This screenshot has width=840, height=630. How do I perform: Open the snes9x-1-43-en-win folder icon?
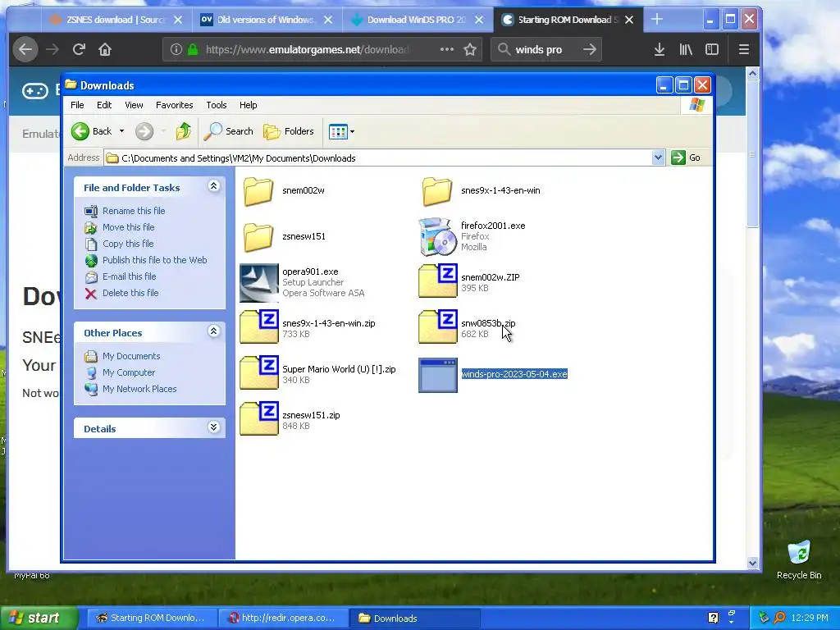[x=437, y=191]
